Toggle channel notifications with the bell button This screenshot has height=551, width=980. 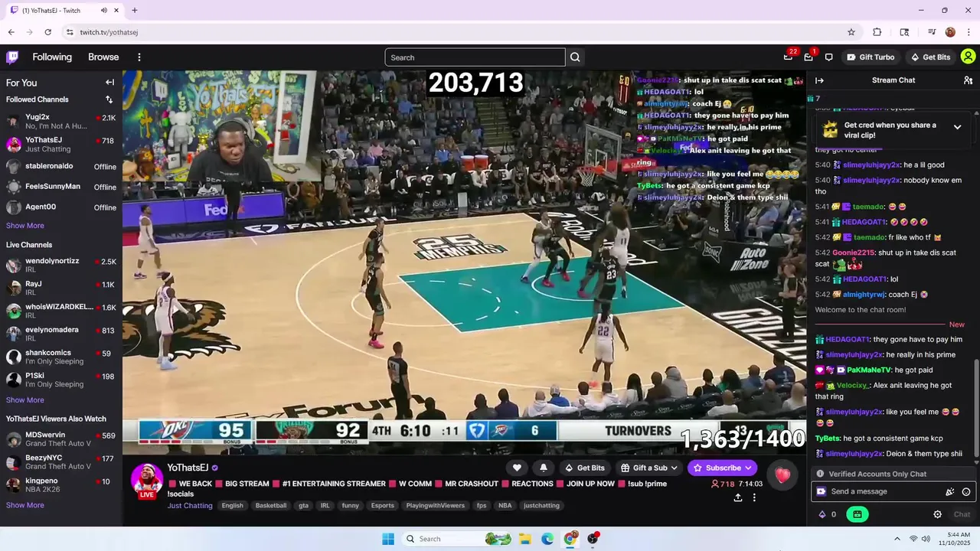544,468
